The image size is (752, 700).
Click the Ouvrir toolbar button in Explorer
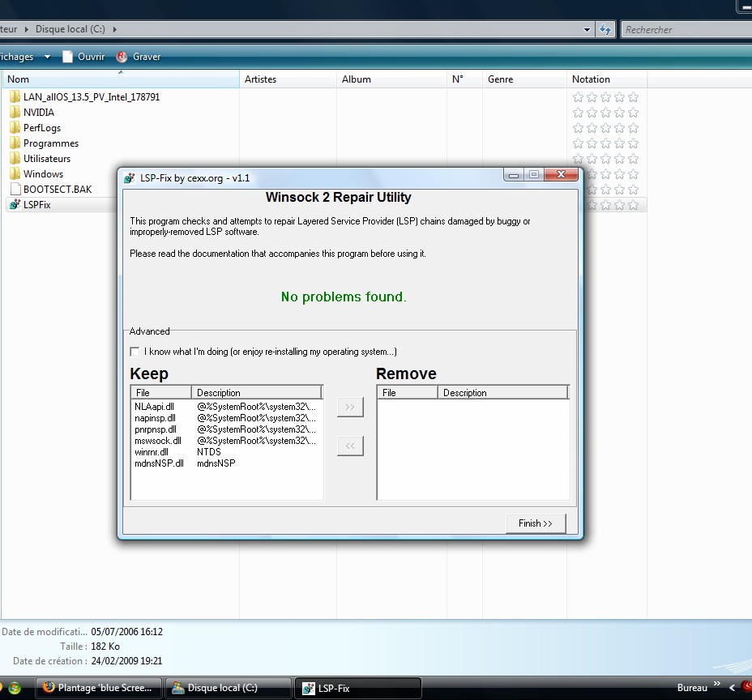tap(83, 57)
